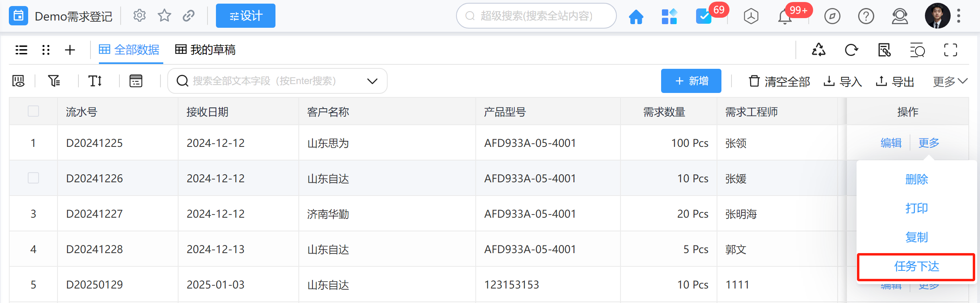Expand the search field dropdown chevron
The image size is (980, 303).
(x=372, y=81)
